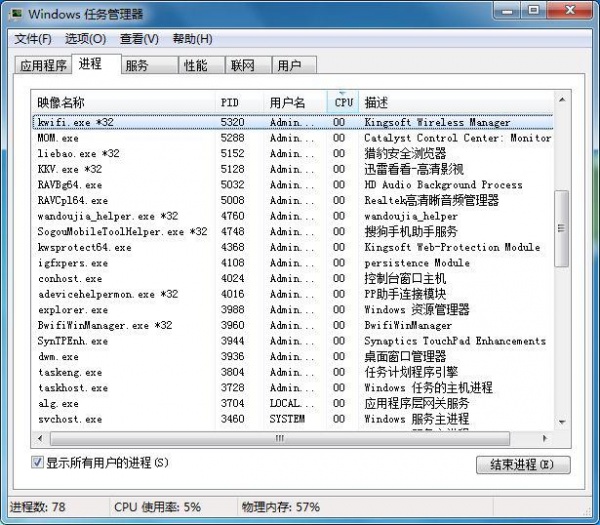The height and width of the screenshot is (525, 600).
Task: Click the 进程数: 78 status entry
Action: [38, 507]
